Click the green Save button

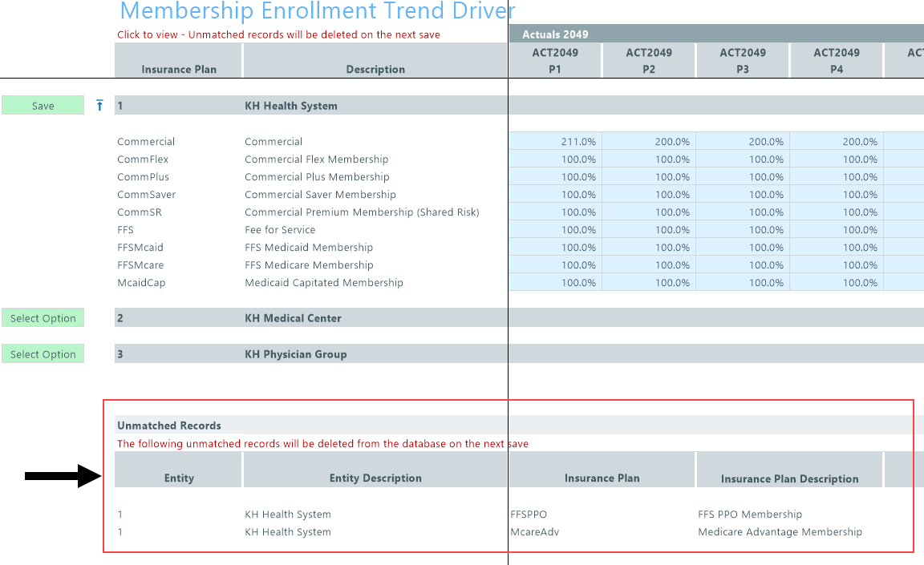pyautogui.click(x=43, y=105)
